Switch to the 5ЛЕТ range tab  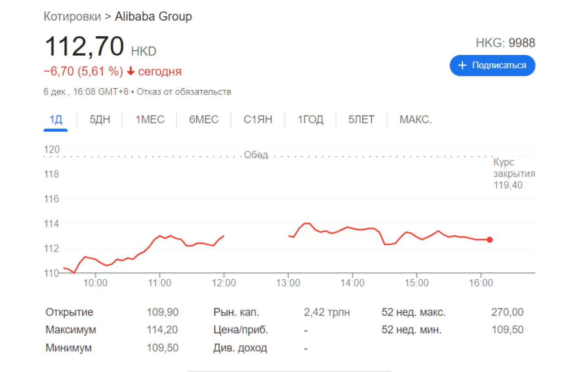[x=361, y=120]
